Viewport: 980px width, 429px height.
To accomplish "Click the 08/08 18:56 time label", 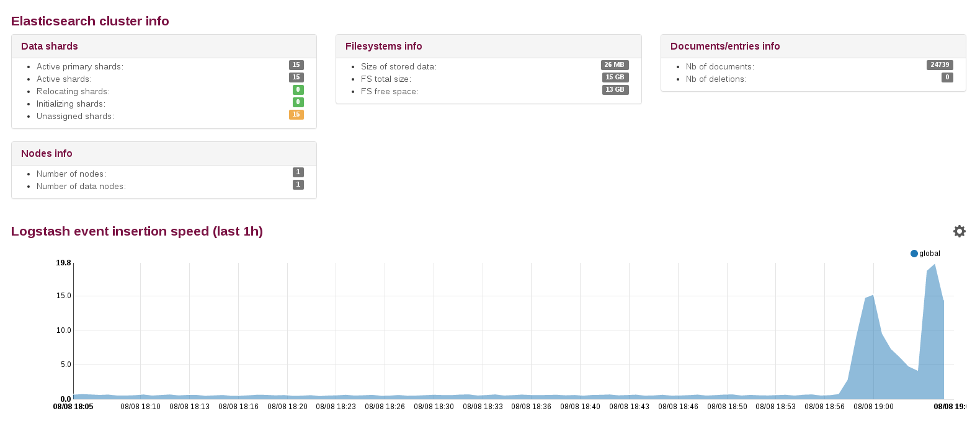I will click(824, 407).
